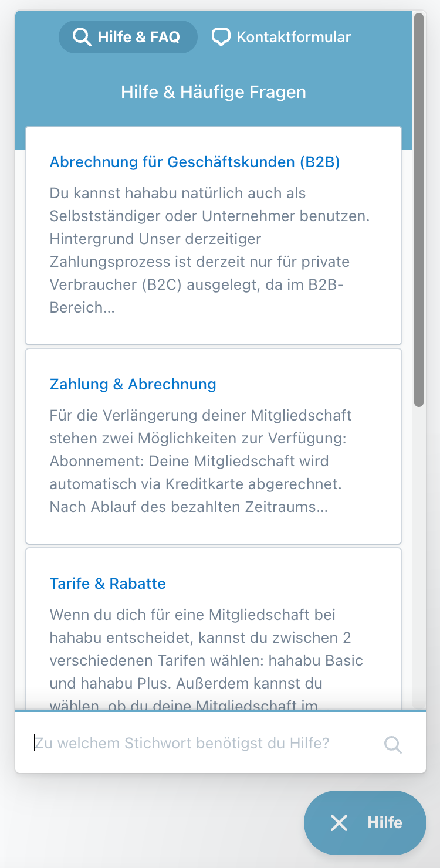Open the Zahlung & Abrechnung article

click(x=133, y=384)
